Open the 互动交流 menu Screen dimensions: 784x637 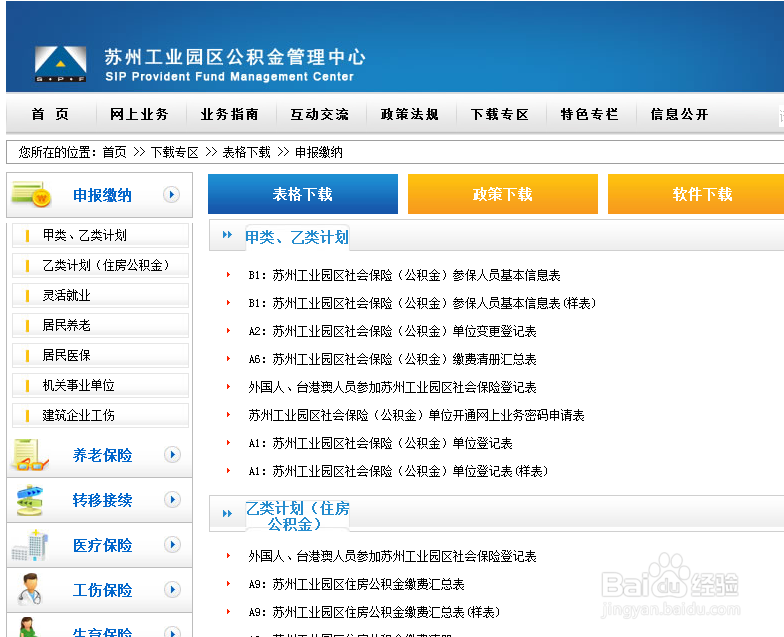click(320, 114)
